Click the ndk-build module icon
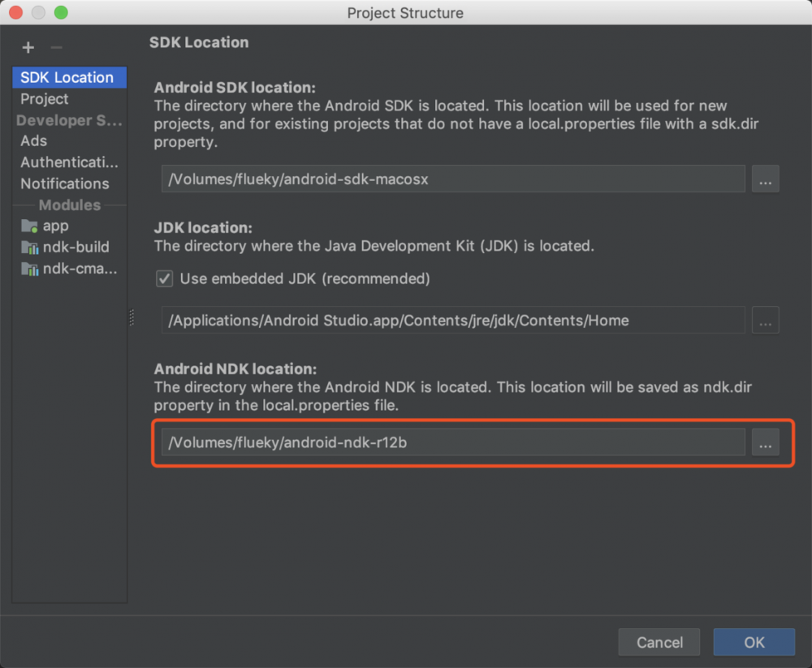Screen dimensions: 812x668 tap(29, 247)
